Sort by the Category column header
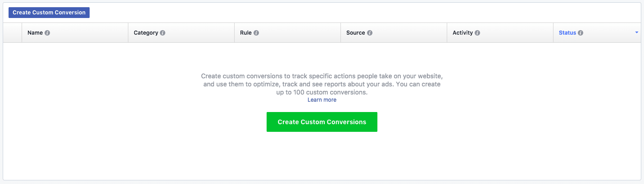The width and height of the screenshot is (644, 184). [146, 33]
